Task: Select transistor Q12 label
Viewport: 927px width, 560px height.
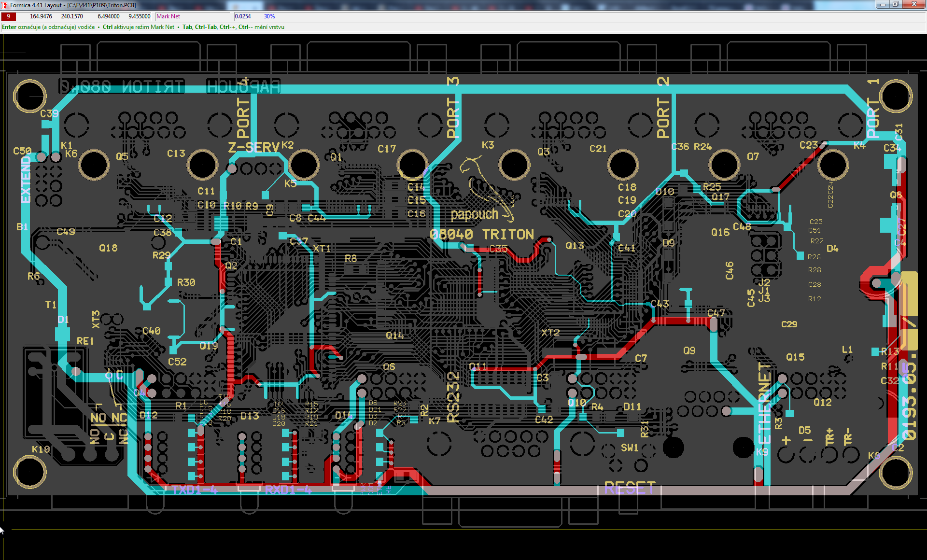Action: point(823,403)
